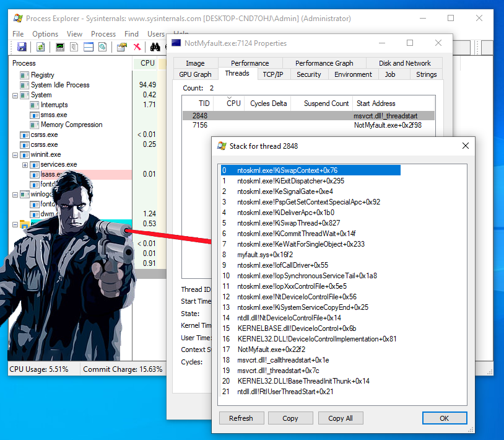Collapse the wininit.exe tree node
The height and width of the screenshot is (440, 504).
(15, 154)
